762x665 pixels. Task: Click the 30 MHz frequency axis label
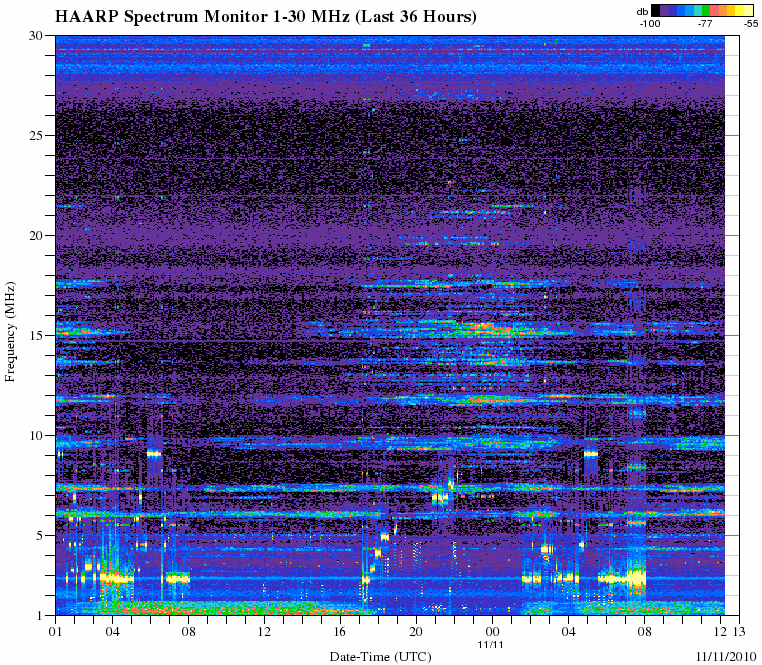click(37, 35)
